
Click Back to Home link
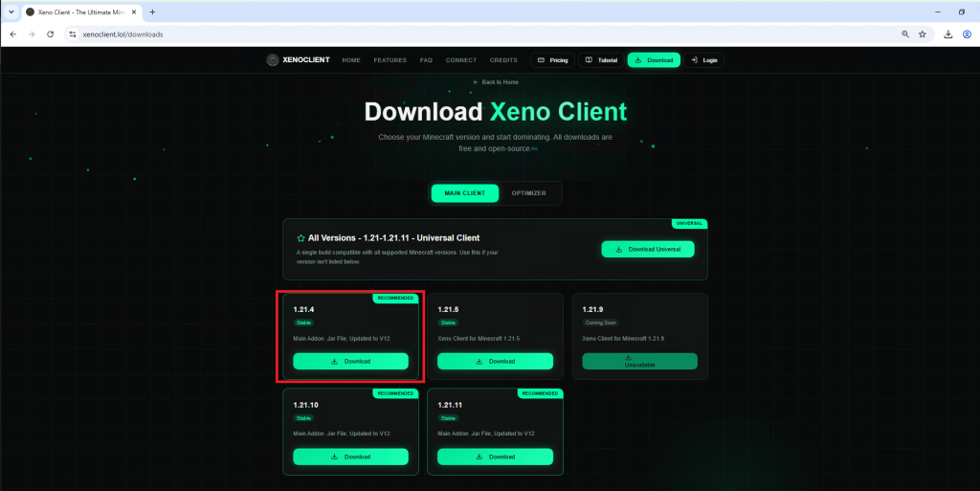coord(496,82)
